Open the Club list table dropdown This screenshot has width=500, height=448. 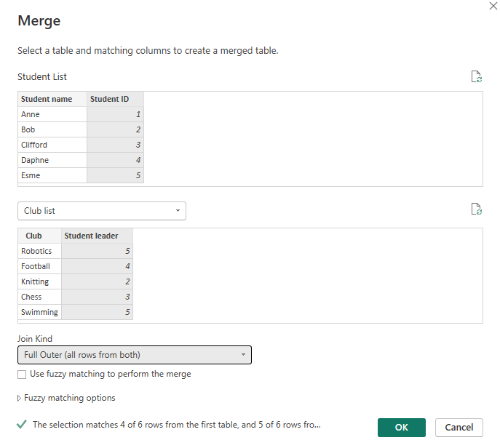(x=102, y=211)
